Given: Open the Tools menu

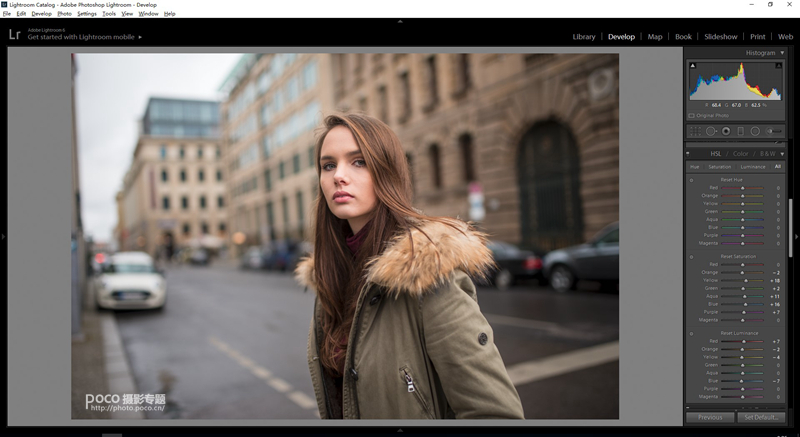Looking at the screenshot, I should (109, 14).
